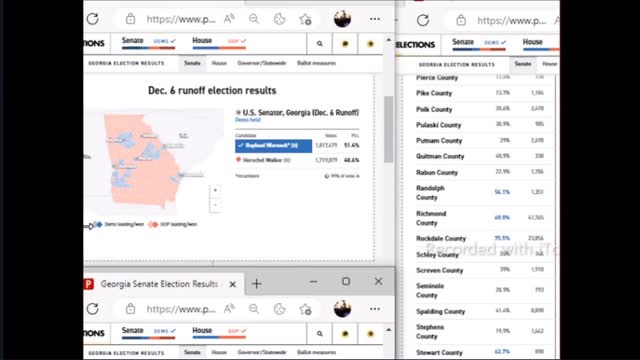640x360 pixels.
Task: Open cookie settings icon in bottom-left window
Action: 280,309
